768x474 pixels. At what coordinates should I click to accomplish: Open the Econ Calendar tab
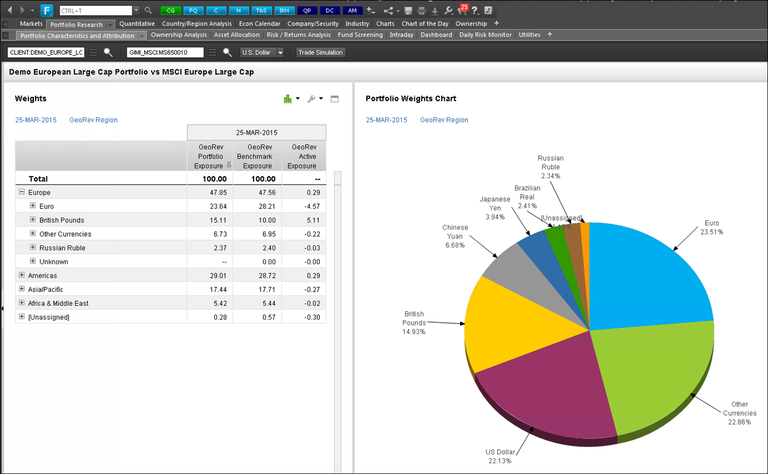260,24
